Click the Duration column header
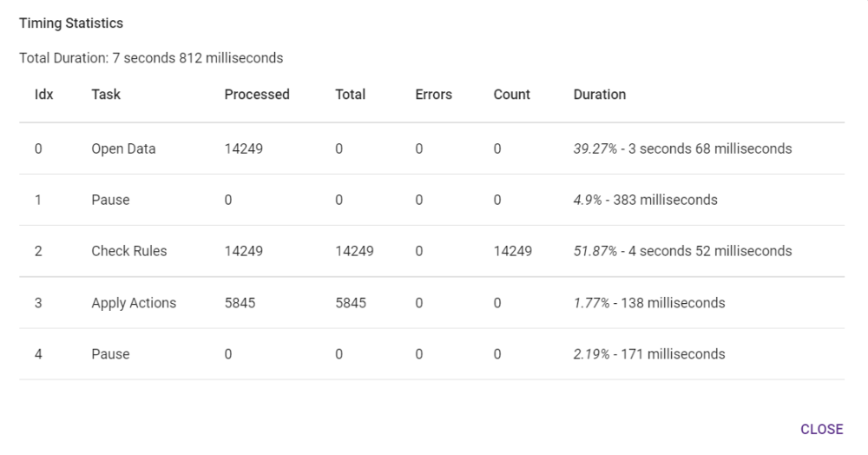This screenshot has height=455, width=868. [x=599, y=95]
